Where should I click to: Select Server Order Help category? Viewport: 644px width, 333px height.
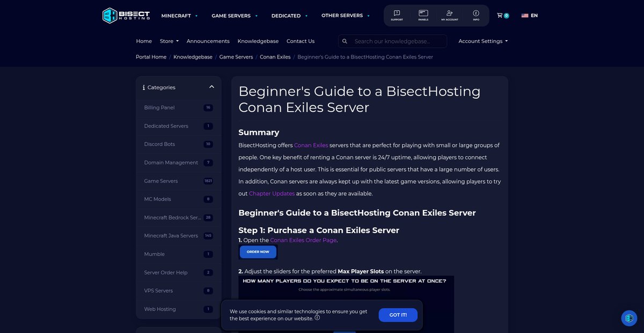click(178, 272)
